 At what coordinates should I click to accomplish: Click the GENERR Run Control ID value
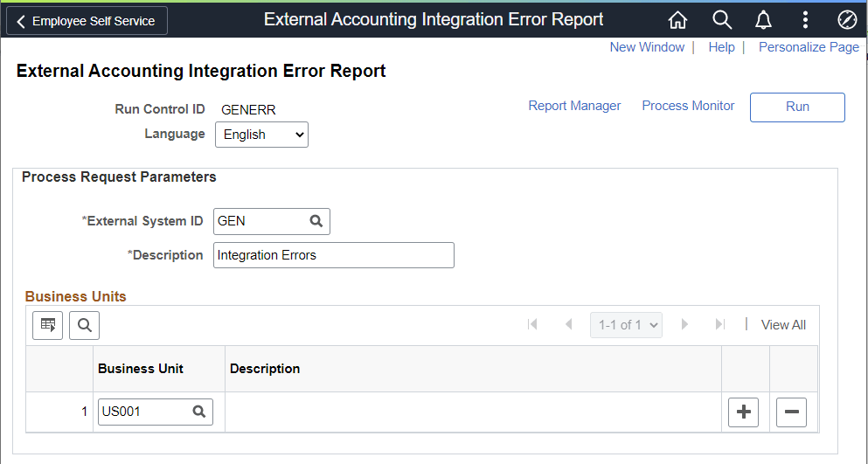pos(248,109)
